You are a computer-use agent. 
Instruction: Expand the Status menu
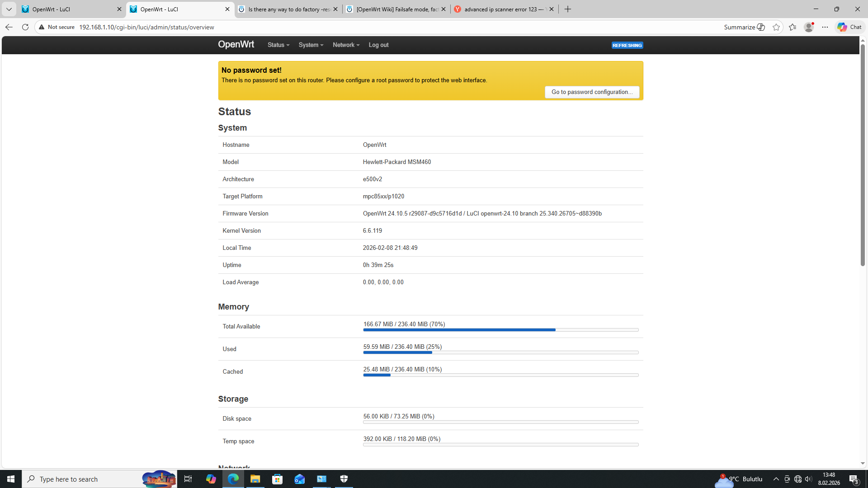(278, 45)
